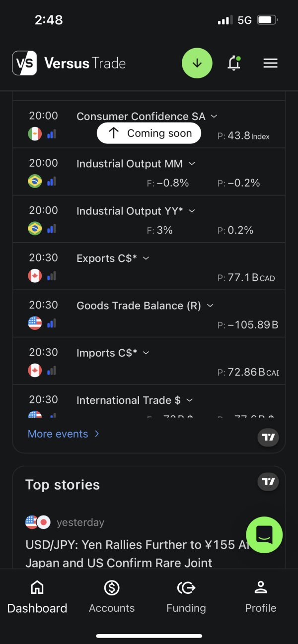
Task: Open the Profile tab
Action: tap(261, 597)
